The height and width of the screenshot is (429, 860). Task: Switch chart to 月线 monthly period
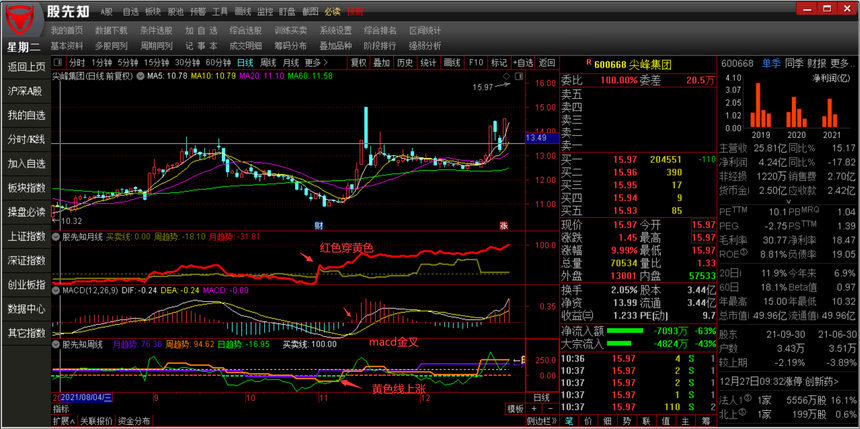pos(291,63)
